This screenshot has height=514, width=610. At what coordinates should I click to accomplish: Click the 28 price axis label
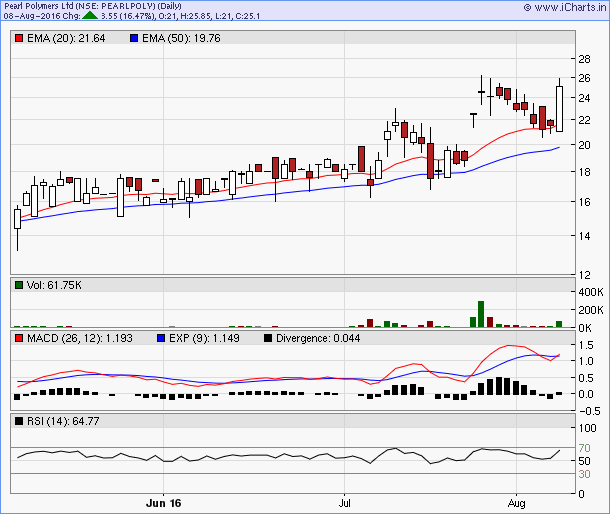[584, 59]
